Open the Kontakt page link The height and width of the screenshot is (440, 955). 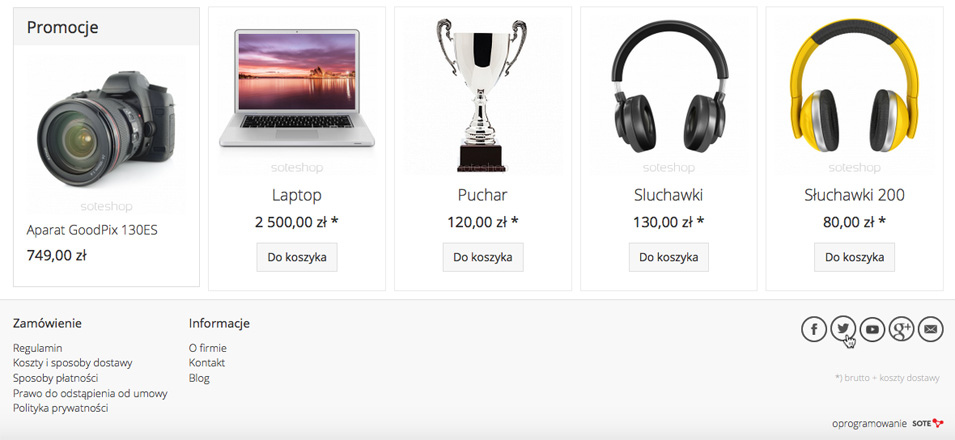click(207, 363)
